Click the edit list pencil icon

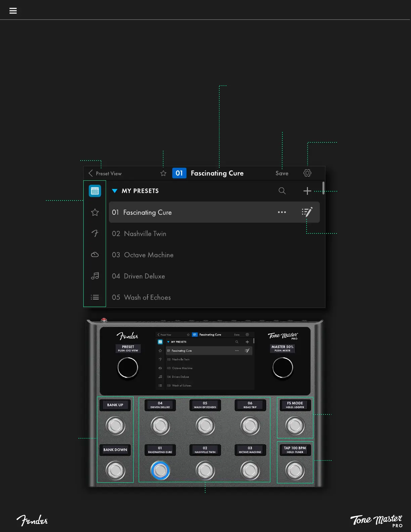click(x=307, y=212)
